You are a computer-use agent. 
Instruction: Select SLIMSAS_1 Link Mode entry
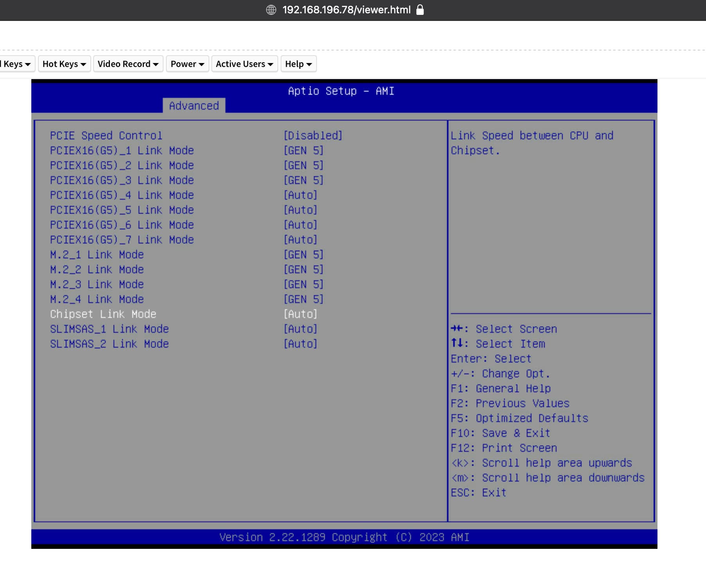click(x=109, y=329)
